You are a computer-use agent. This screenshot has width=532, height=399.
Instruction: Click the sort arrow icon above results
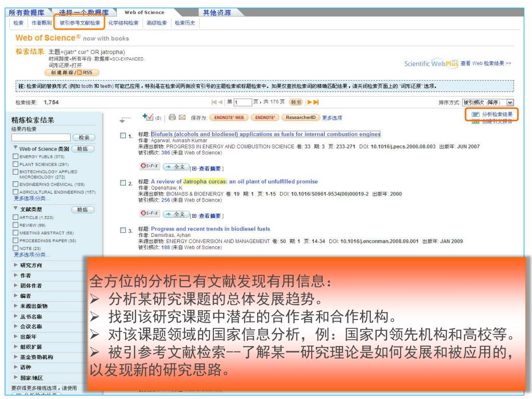coord(125,119)
